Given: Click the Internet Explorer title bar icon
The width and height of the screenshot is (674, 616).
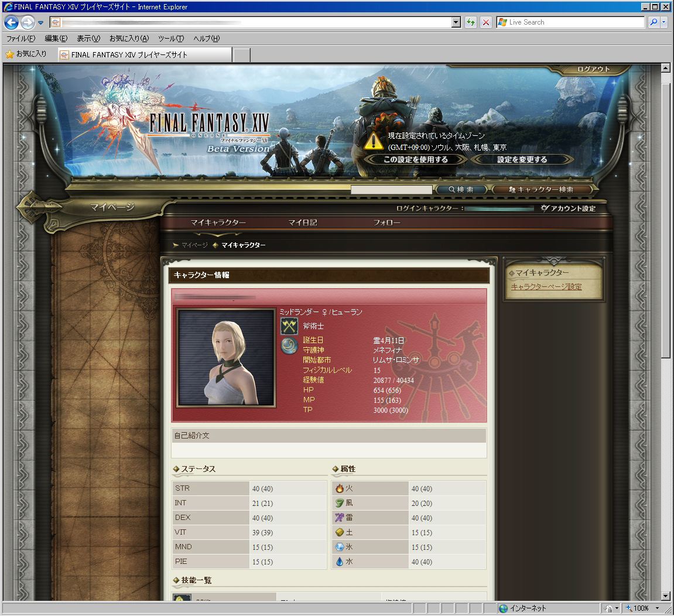Looking at the screenshot, I should coord(8,6).
